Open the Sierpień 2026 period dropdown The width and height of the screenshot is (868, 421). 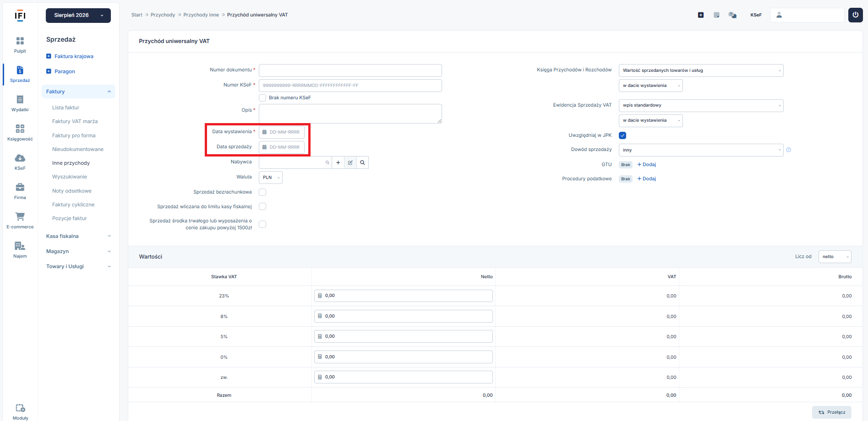[78, 15]
